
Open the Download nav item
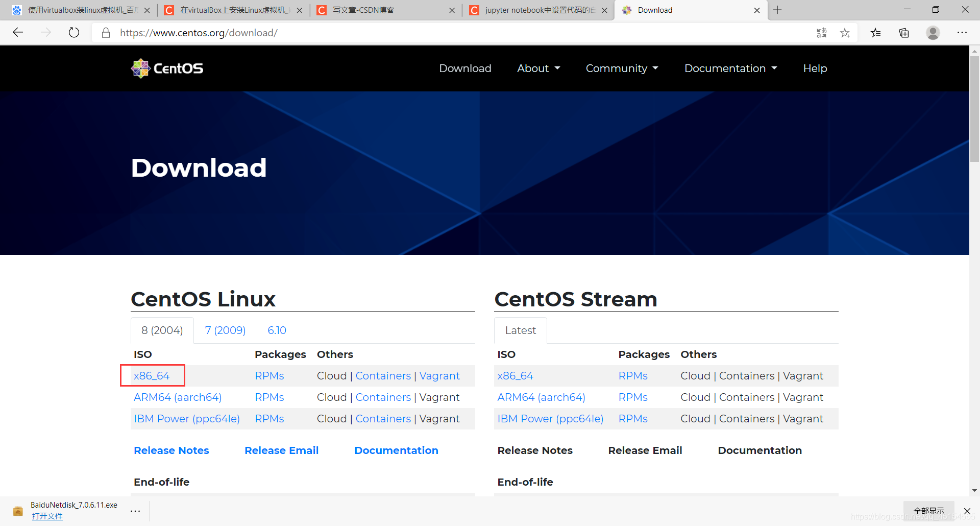pyautogui.click(x=465, y=68)
